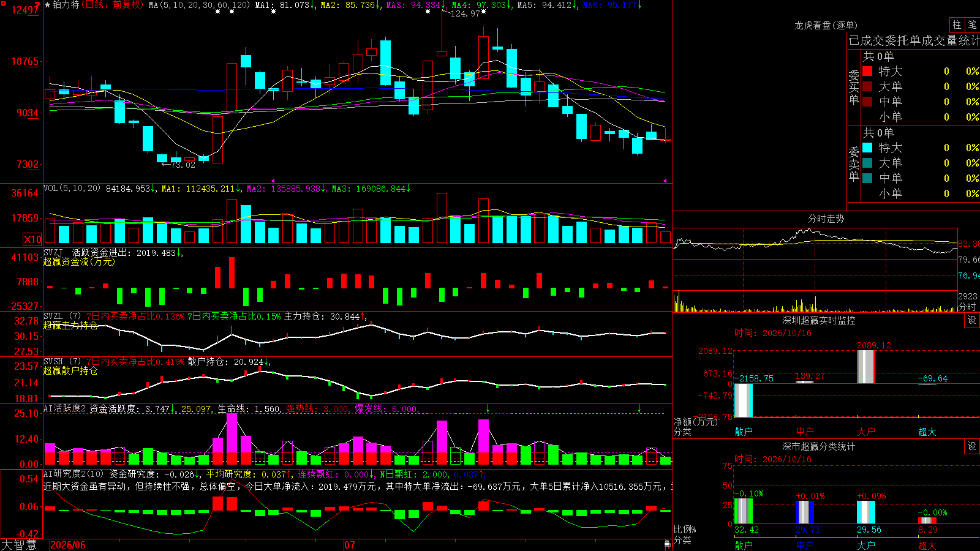Screen dimensions: 980x551
Task: Click the -2158.75 散户 bar in monitor chart
Action: pos(743,400)
